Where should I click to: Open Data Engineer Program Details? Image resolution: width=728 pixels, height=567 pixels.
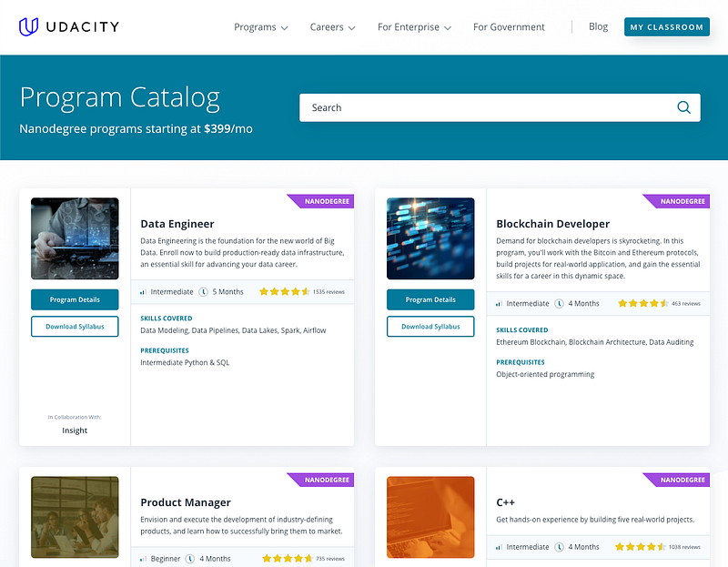(x=75, y=299)
